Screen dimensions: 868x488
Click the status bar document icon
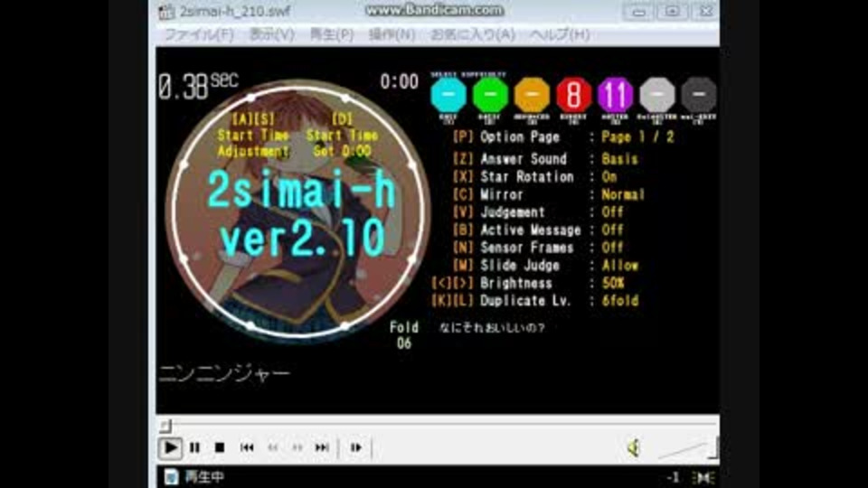pyautogui.click(x=171, y=476)
